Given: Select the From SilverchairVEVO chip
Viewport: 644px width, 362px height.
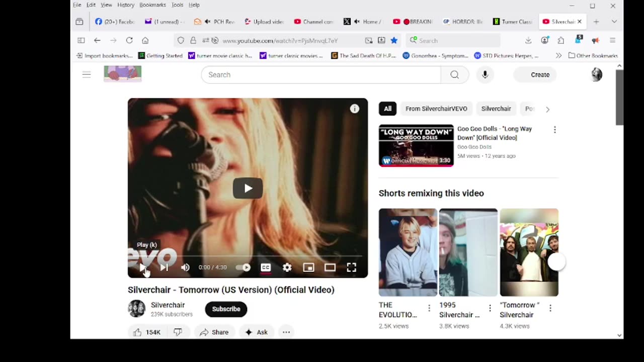Looking at the screenshot, I should [436, 109].
